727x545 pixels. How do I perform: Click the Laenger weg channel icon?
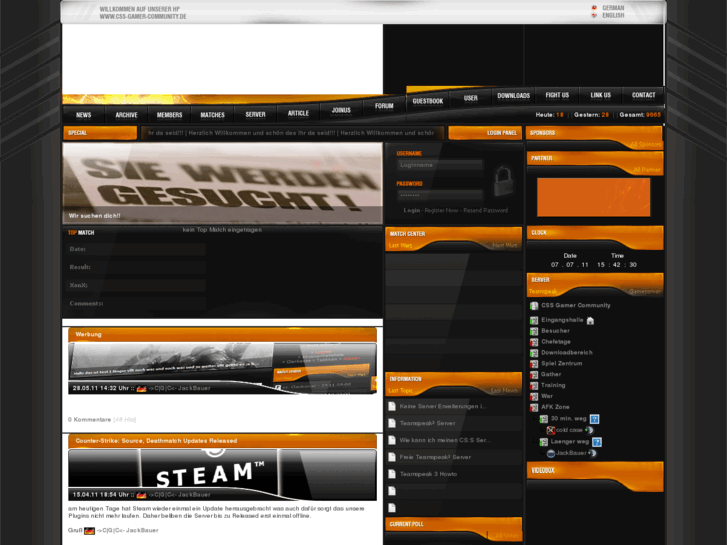click(x=543, y=442)
